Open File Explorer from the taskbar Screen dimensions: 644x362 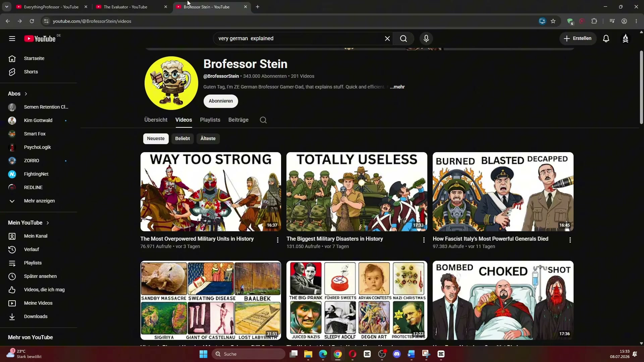pos(308,354)
